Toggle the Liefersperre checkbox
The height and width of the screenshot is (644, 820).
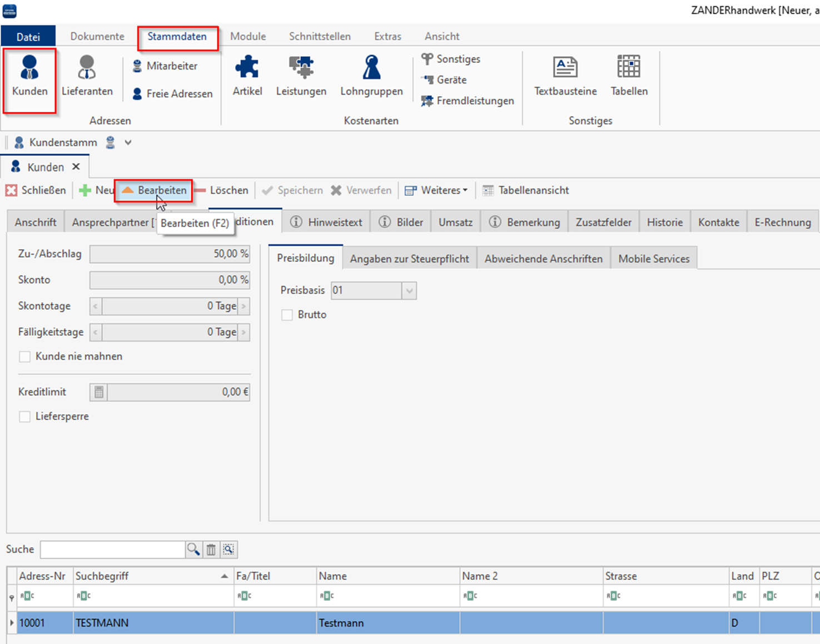click(24, 417)
